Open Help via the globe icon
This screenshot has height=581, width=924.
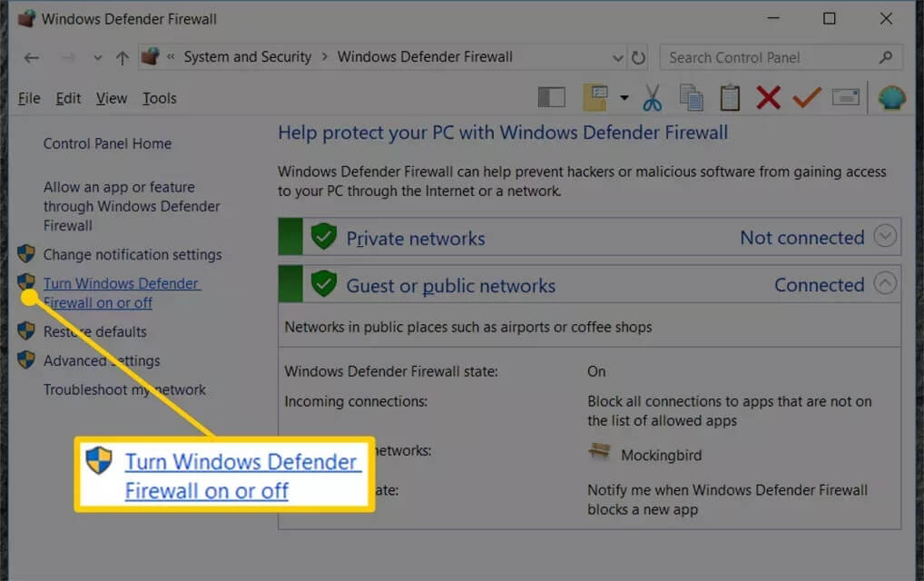(891, 97)
